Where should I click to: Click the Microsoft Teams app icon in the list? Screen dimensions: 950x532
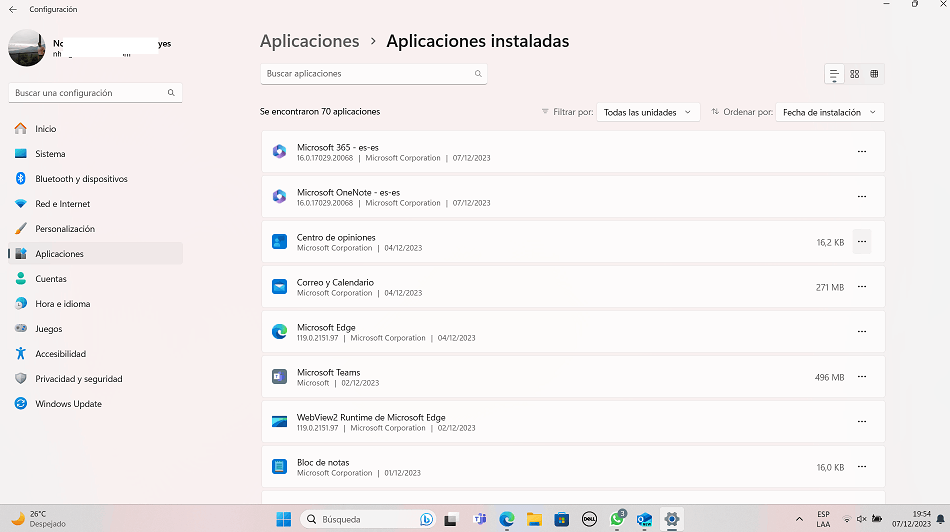coord(279,377)
